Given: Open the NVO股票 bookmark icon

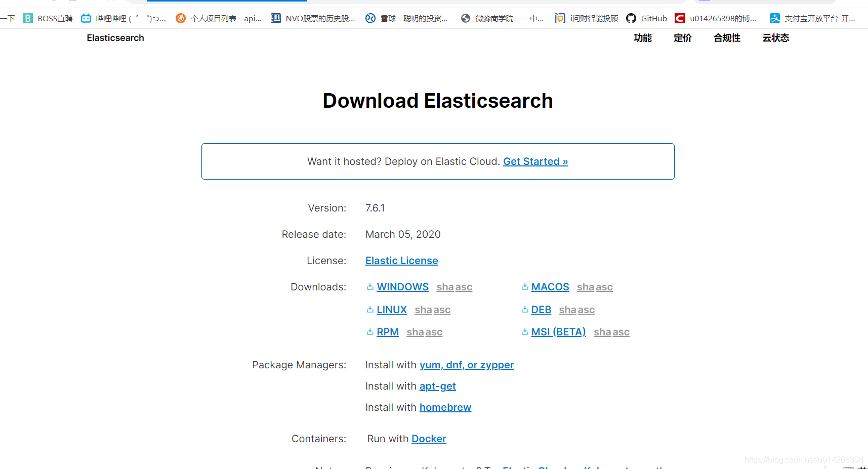Looking at the screenshot, I should pos(276,18).
